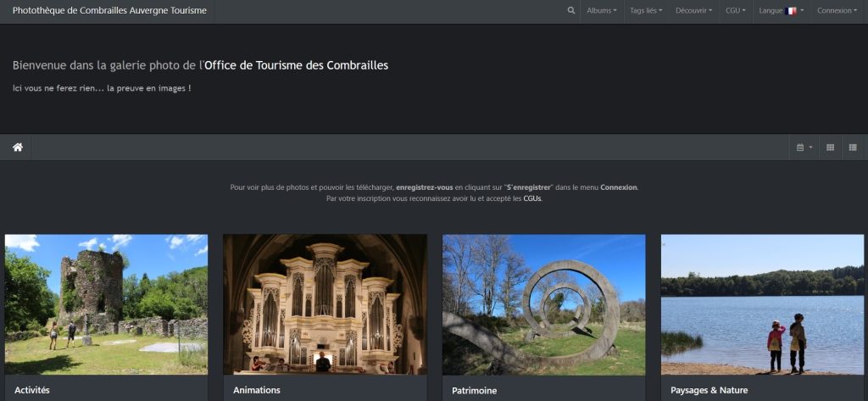
Task: Open the Paysages & Nature lake thumbnail
Action: pos(762,304)
